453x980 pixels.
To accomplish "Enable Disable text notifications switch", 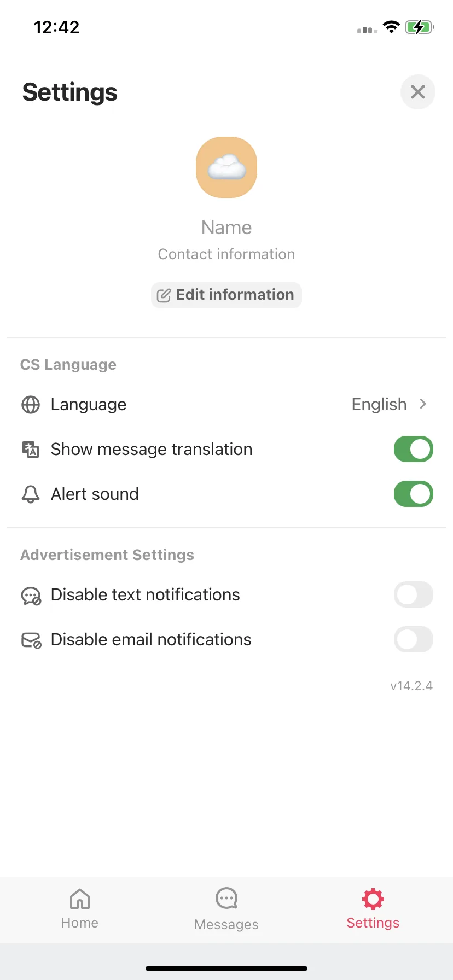I will [x=414, y=595].
